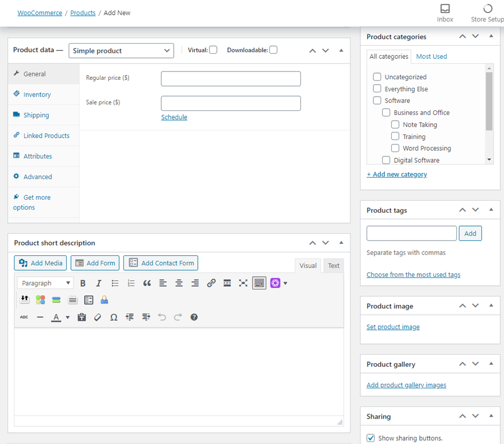Viewport: 504px width, 444px height.
Task: Paste as plain text
Action: click(x=82, y=317)
